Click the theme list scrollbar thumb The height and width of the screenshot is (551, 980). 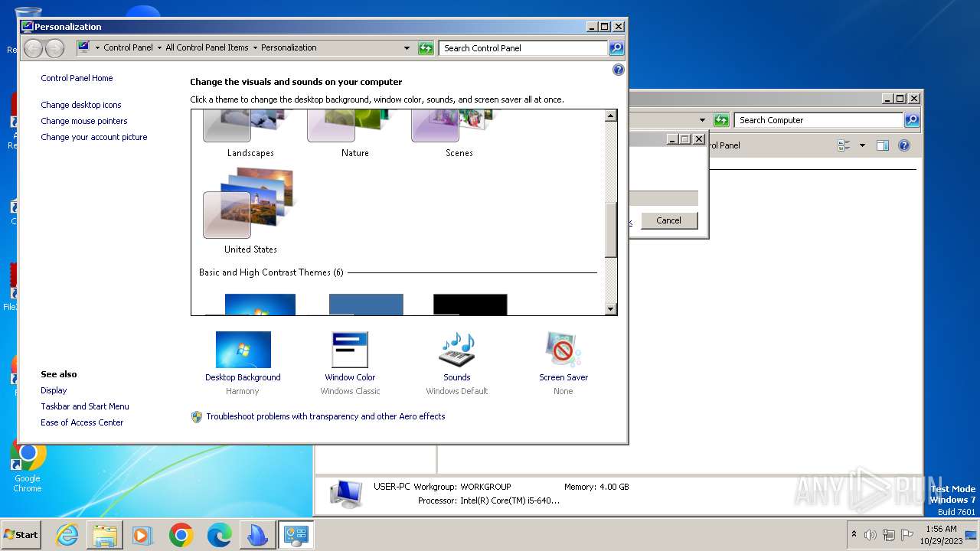611,230
